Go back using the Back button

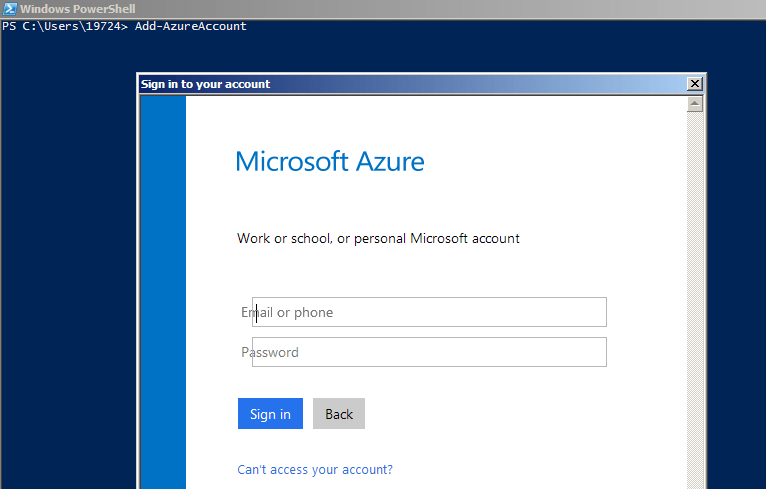tap(339, 414)
